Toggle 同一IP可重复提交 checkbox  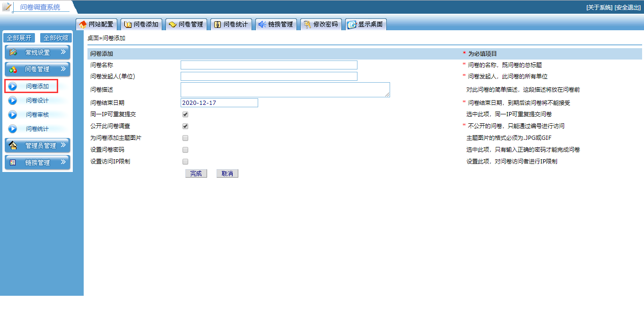(185, 114)
